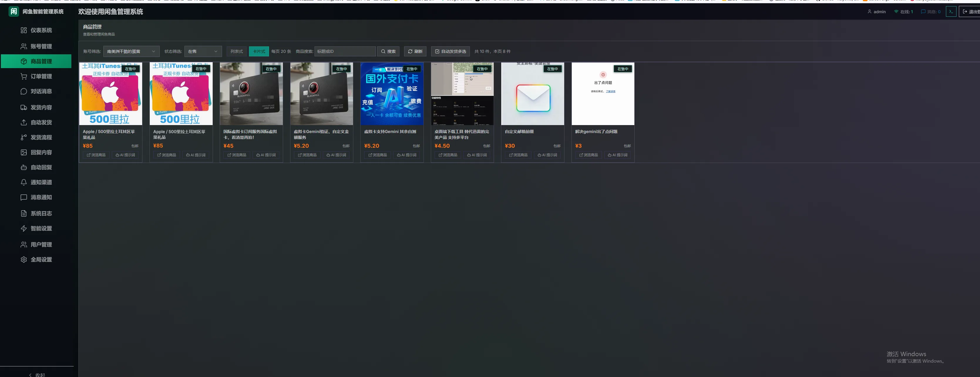
Task: Click the 搜索 search button
Action: (x=388, y=51)
